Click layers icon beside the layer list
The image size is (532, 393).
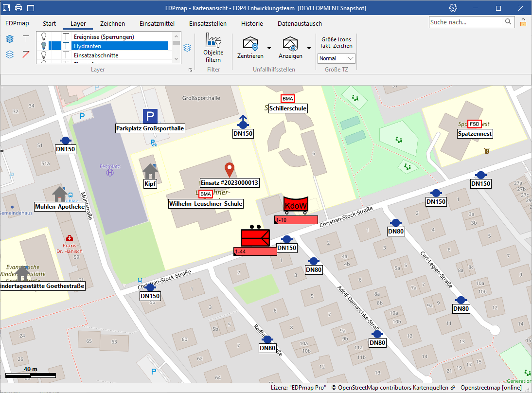pyautogui.click(x=187, y=48)
